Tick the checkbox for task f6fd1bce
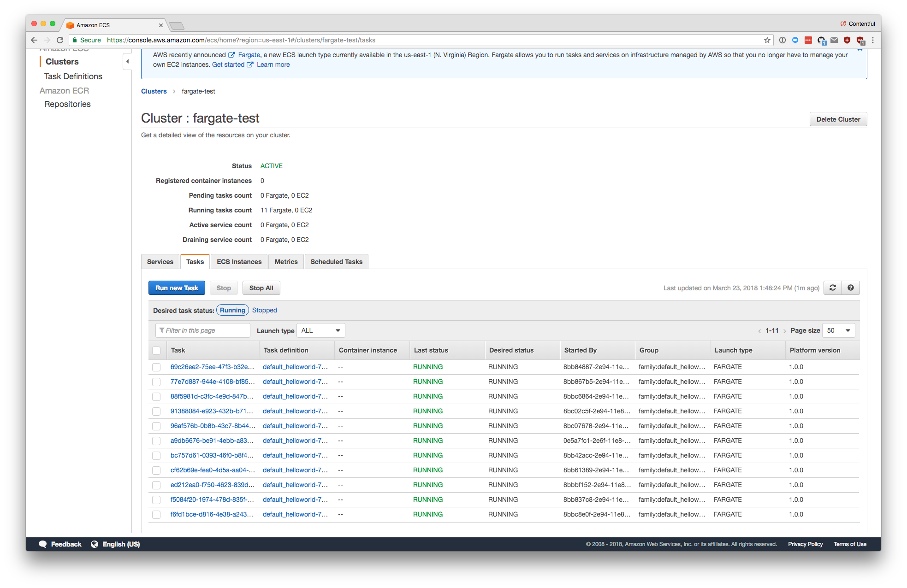 click(156, 515)
